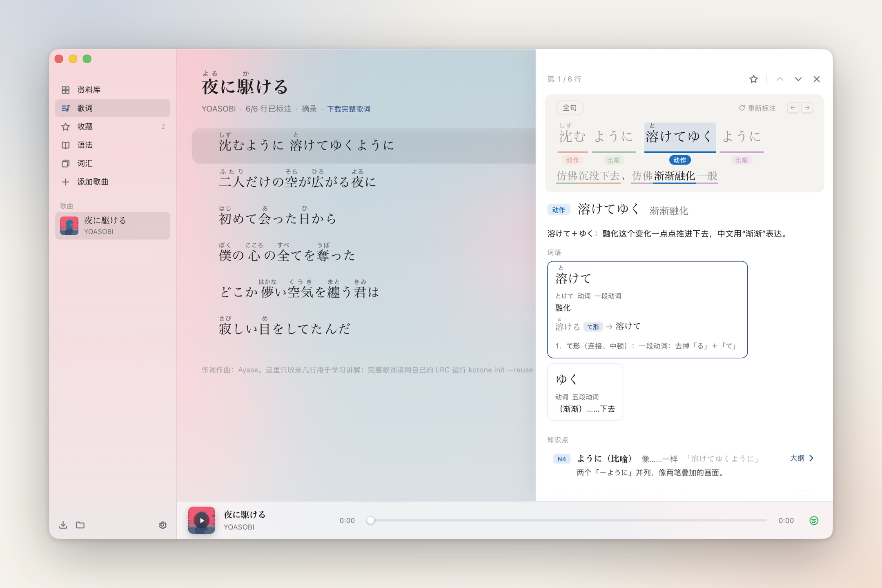Select song 夜に駆ける in sidebar list
Viewport: 882px width, 588px height.
[113, 225]
